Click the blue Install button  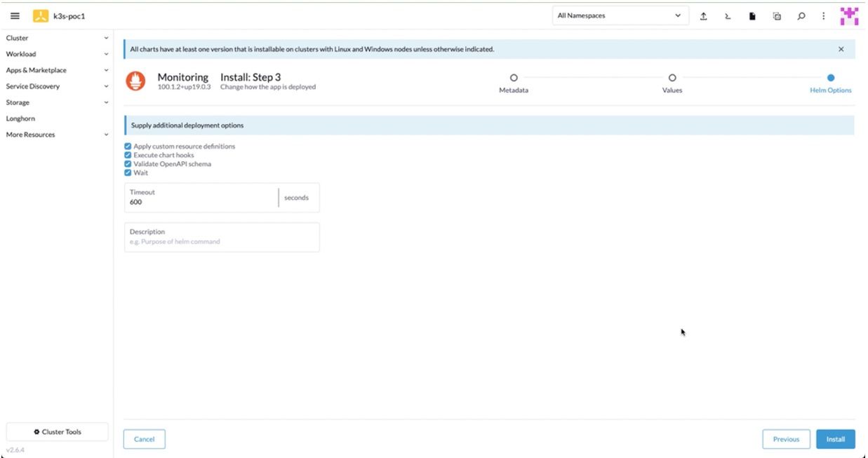(835, 439)
